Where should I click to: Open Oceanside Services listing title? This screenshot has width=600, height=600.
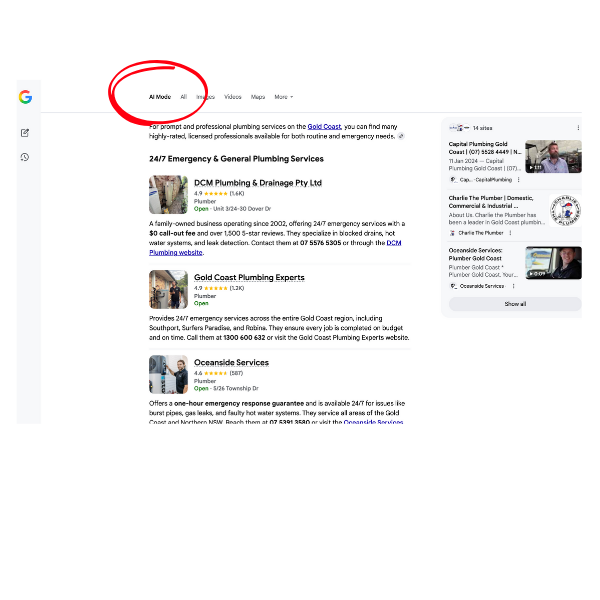click(x=231, y=362)
